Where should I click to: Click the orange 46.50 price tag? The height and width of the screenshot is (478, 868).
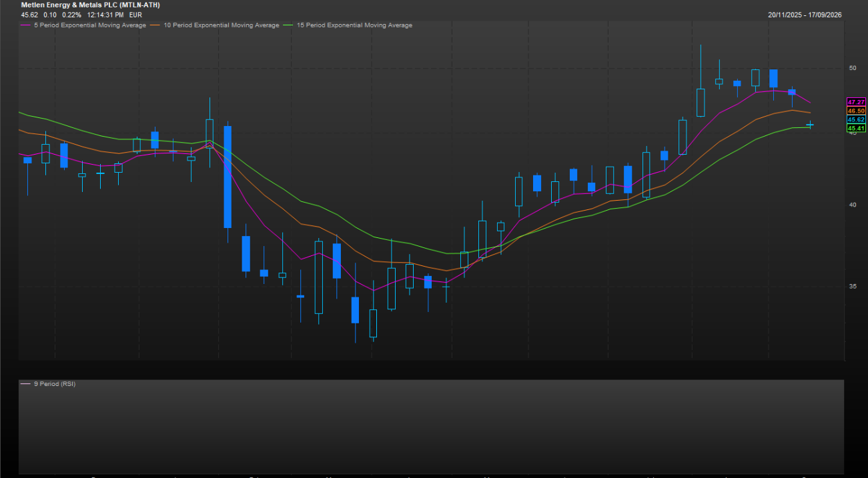pos(856,111)
